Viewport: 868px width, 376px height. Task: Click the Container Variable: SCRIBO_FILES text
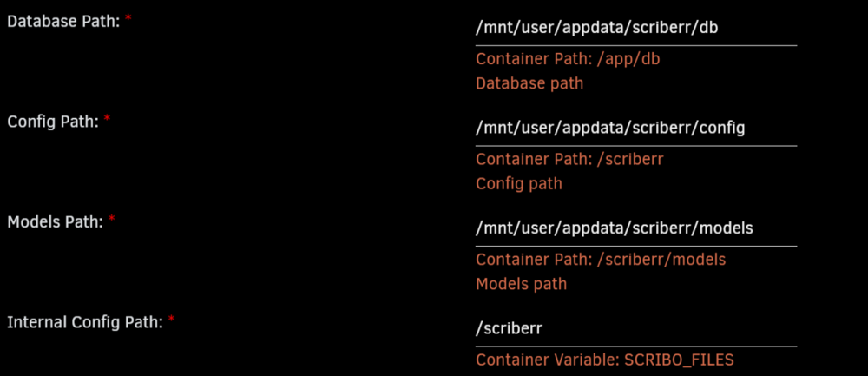pyautogui.click(x=605, y=360)
